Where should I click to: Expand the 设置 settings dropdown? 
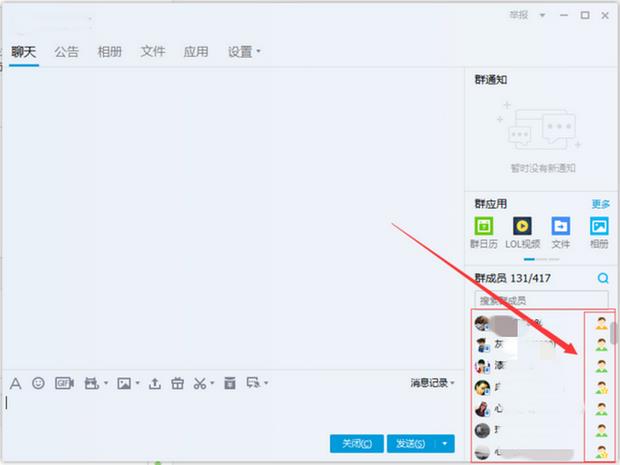[243, 51]
